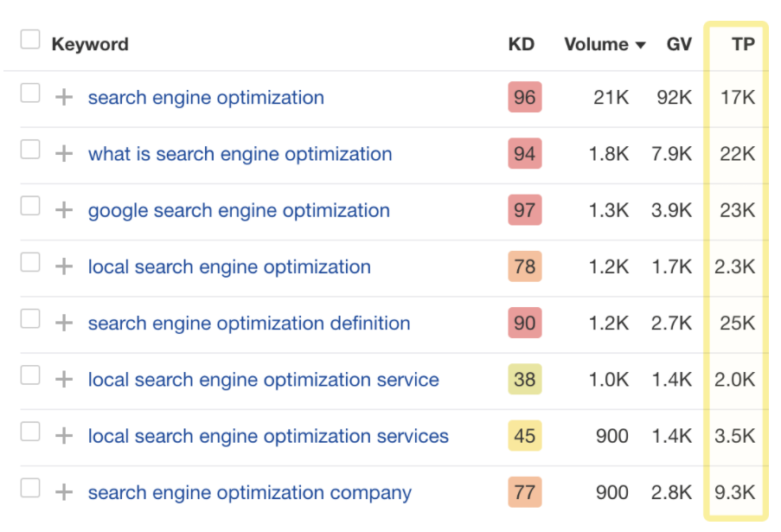Click plus icon beside 'what is search engine optimization'
Screen dimensions: 781x532
[x=64, y=154]
